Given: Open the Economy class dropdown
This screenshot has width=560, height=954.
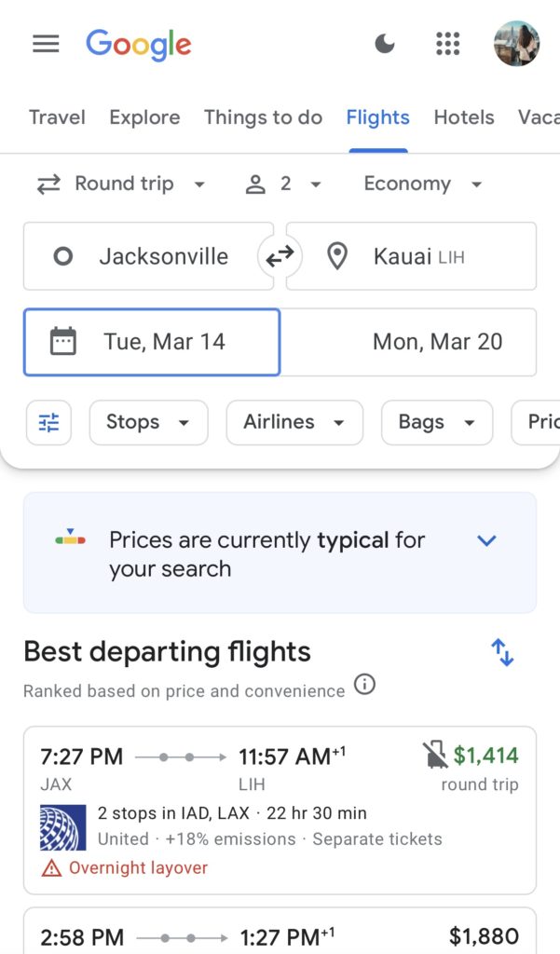Looking at the screenshot, I should pyautogui.click(x=423, y=184).
